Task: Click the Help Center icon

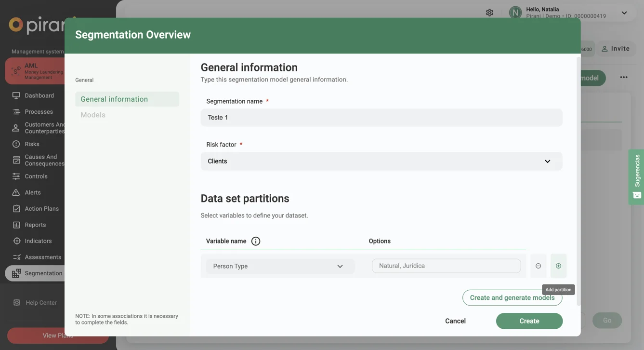Action: [x=16, y=303]
